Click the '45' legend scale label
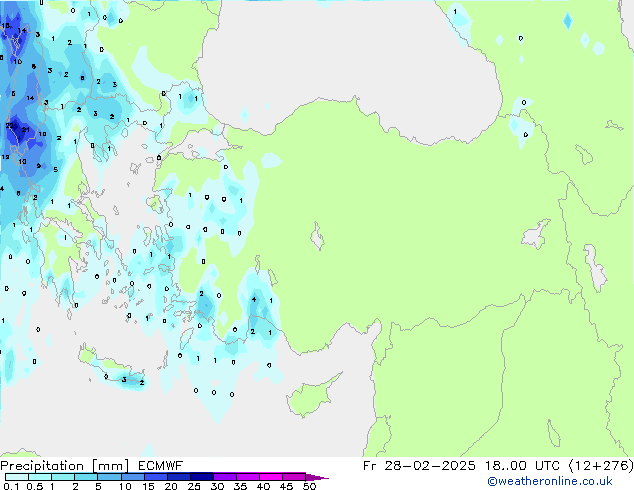634x490 pixels. point(286,486)
